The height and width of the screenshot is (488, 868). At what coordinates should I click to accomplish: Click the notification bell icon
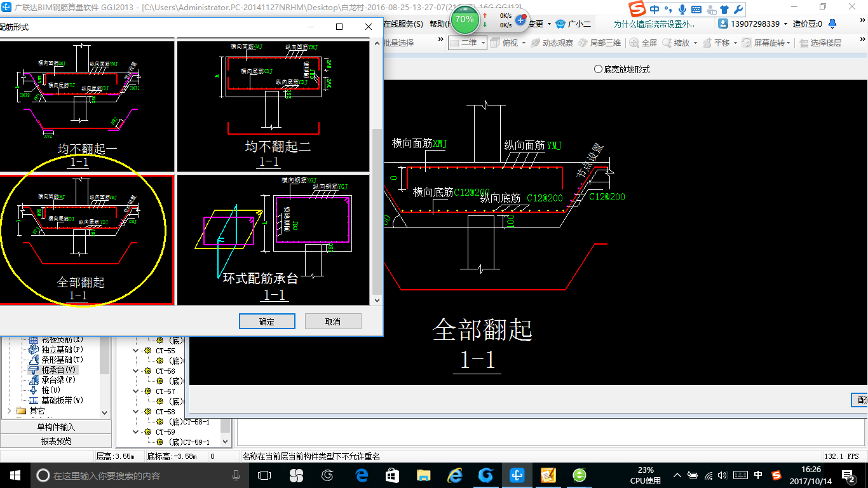(x=831, y=24)
